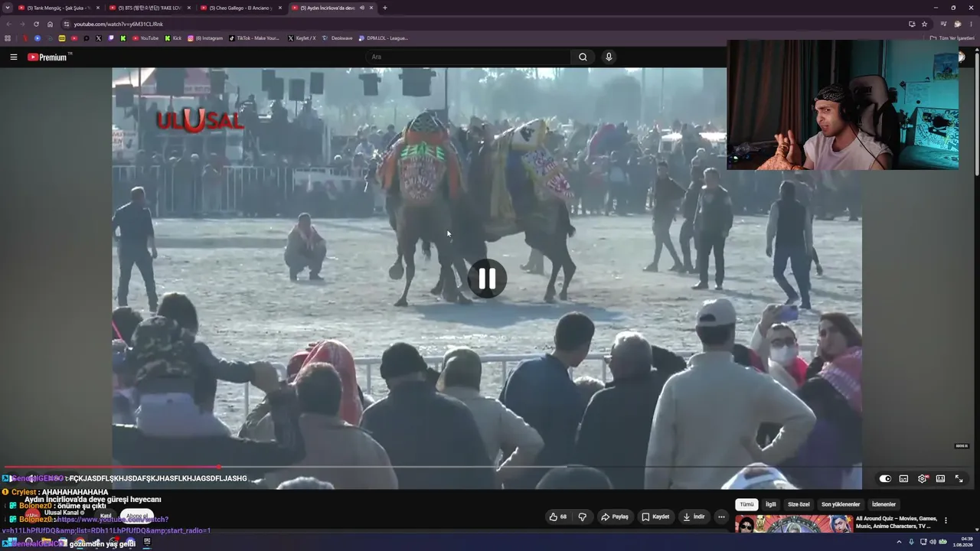
Task: Open the All Around Quiz video title
Action: click(897, 522)
